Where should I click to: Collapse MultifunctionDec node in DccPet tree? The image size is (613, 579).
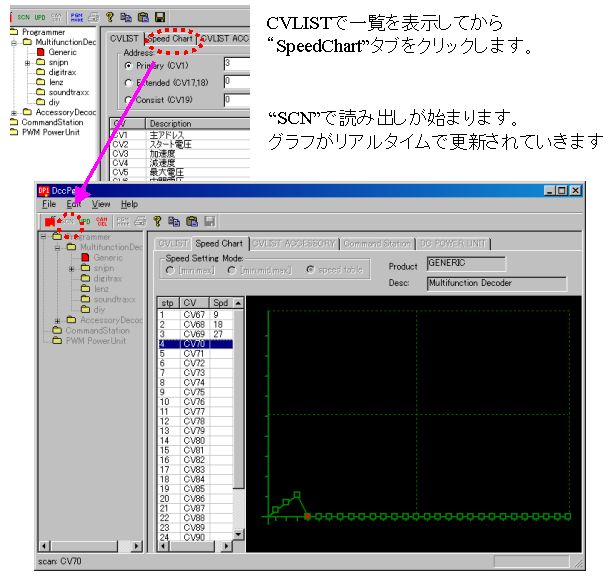(x=57, y=247)
